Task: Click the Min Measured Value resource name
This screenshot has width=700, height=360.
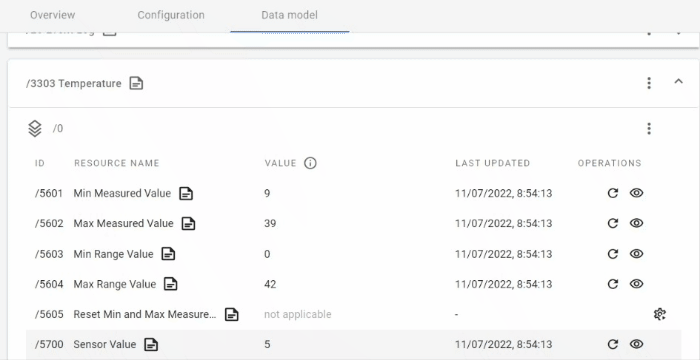Action: tap(122, 193)
